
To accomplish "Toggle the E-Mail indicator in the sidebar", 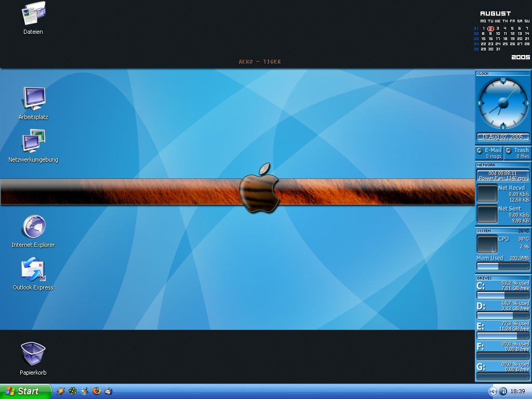I will coord(480,151).
